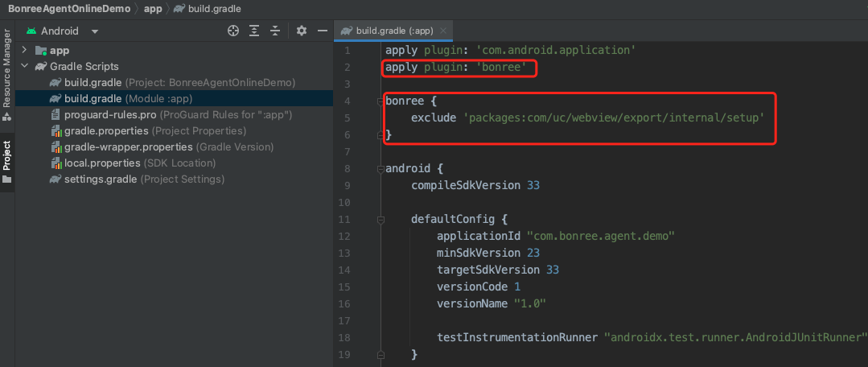Collapse the bonree block fold marker
Screen dimensions: 868x367
tap(376, 101)
